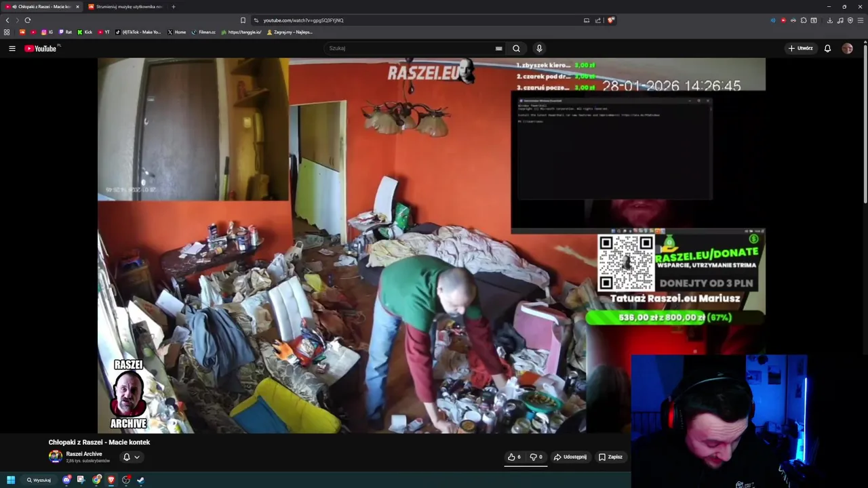Open the tanggle.io bookmark

[x=241, y=32]
